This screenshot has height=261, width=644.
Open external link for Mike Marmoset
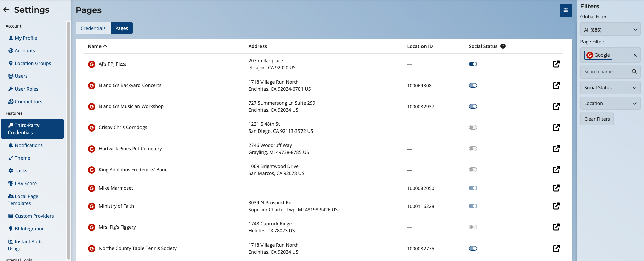(x=556, y=188)
